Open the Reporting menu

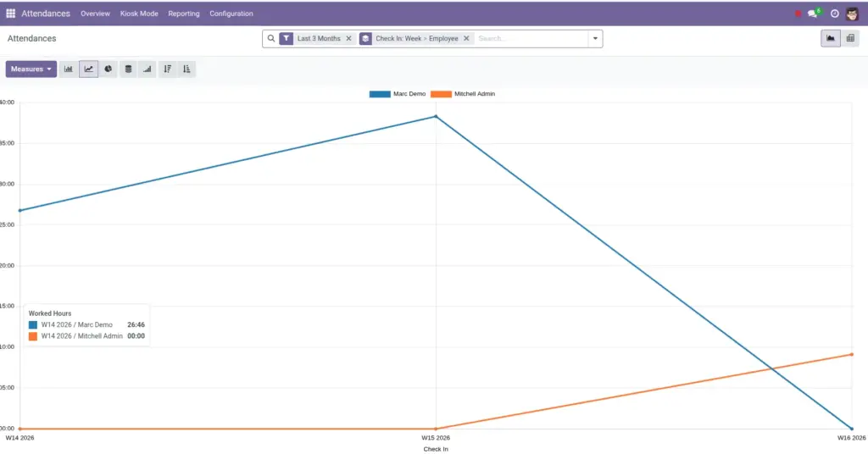(184, 14)
